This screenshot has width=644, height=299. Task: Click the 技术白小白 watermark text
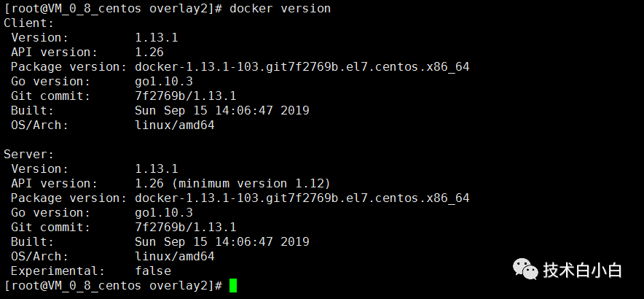click(x=582, y=271)
